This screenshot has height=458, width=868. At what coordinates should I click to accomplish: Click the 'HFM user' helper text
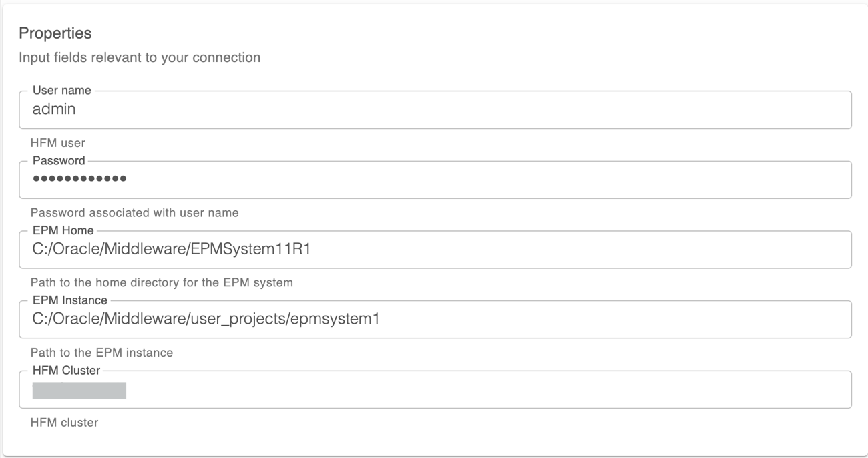[x=59, y=143]
